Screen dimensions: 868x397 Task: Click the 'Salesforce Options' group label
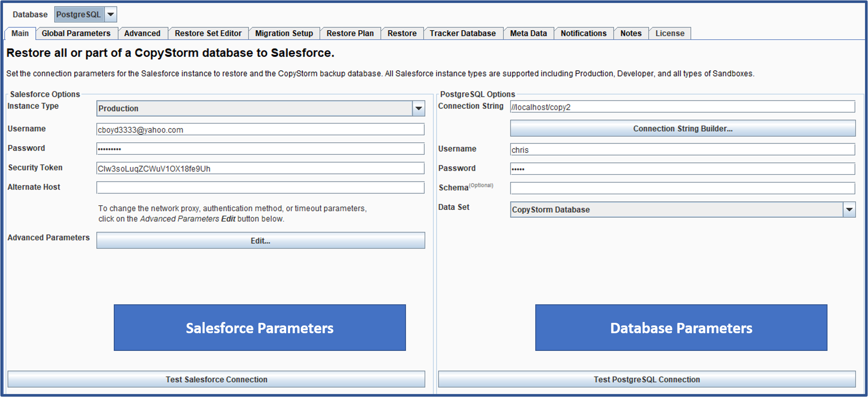[45, 94]
